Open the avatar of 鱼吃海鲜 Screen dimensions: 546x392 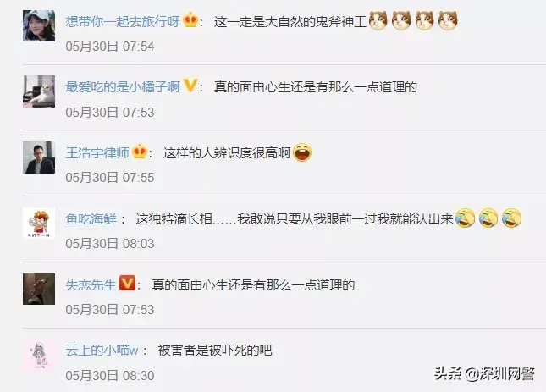click(39, 223)
